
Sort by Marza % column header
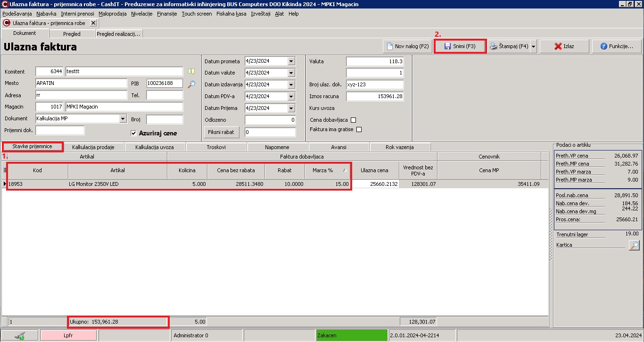click(x=328, y=170)
